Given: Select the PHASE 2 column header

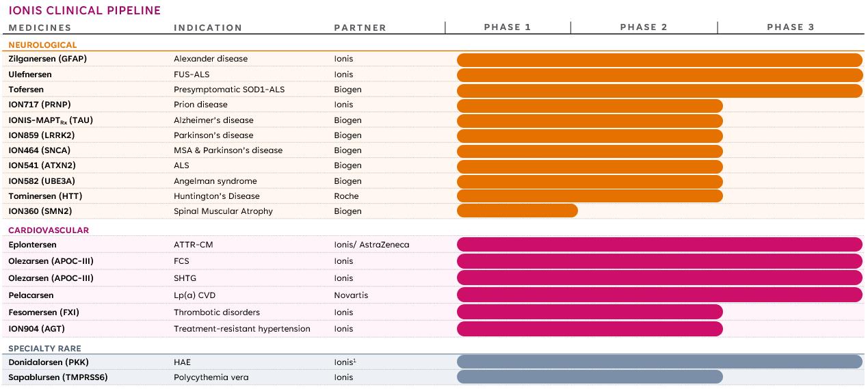Looking at the screenshot, I should click(643, 27).
